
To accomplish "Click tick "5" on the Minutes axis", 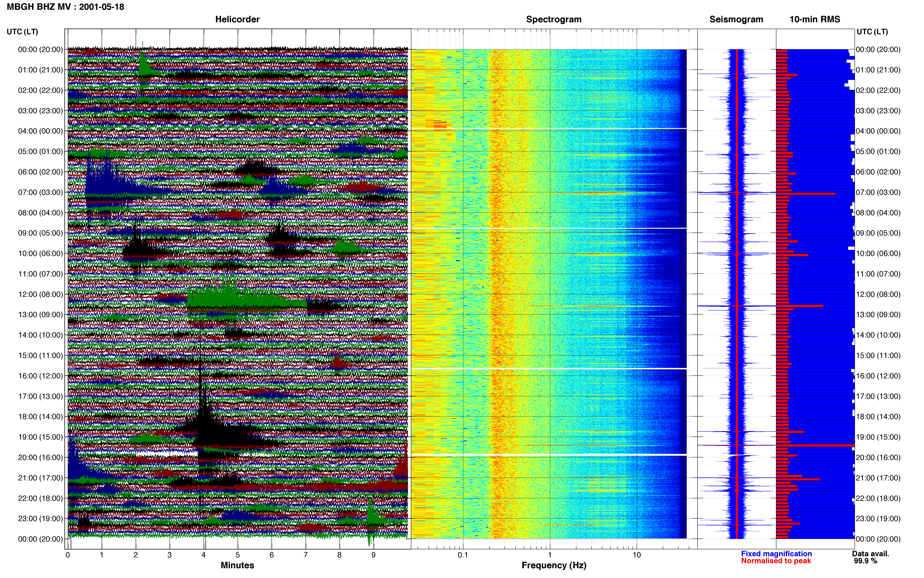I will click(238, 555).
